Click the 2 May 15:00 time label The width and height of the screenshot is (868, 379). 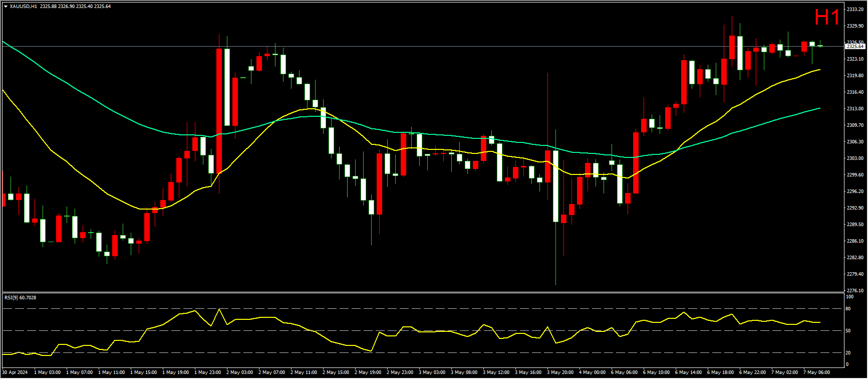[336, 372]
